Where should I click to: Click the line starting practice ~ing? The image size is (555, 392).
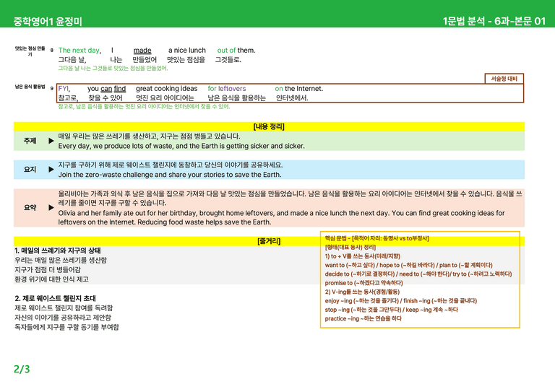click(363, 318)
